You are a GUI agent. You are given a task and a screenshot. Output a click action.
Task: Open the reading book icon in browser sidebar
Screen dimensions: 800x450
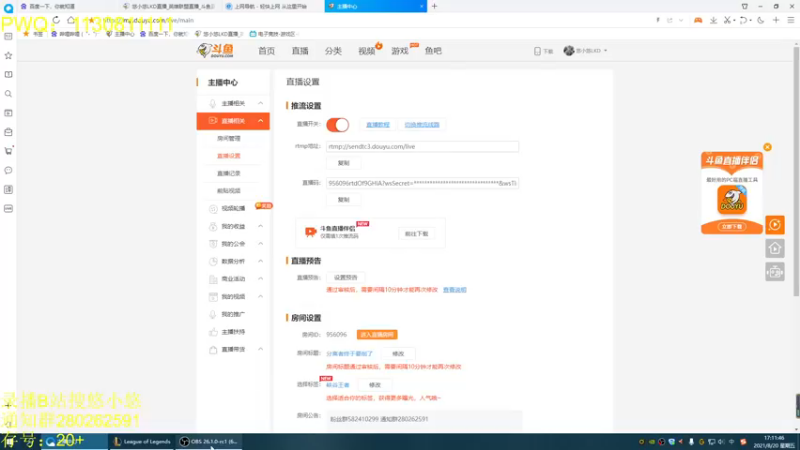pos(8,74)
